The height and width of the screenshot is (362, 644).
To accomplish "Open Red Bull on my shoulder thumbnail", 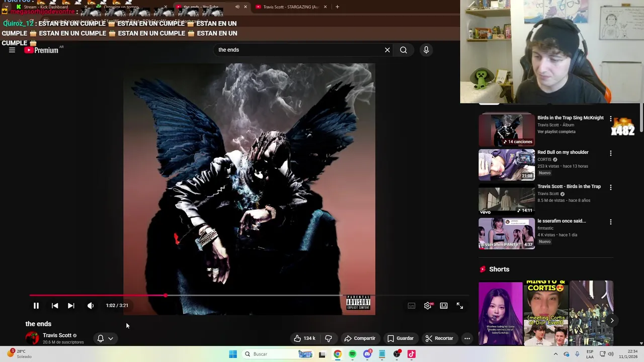I will coord(507,164).
